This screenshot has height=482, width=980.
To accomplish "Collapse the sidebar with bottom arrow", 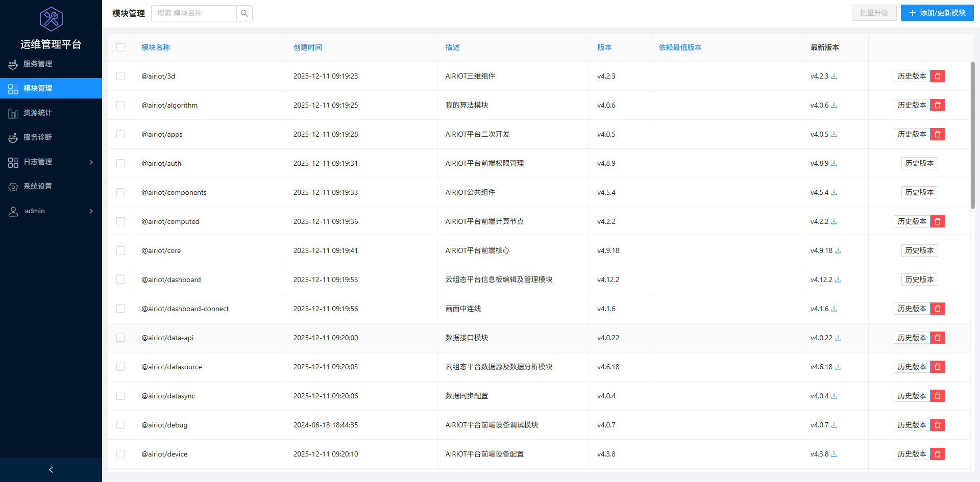I will point(51,469).
